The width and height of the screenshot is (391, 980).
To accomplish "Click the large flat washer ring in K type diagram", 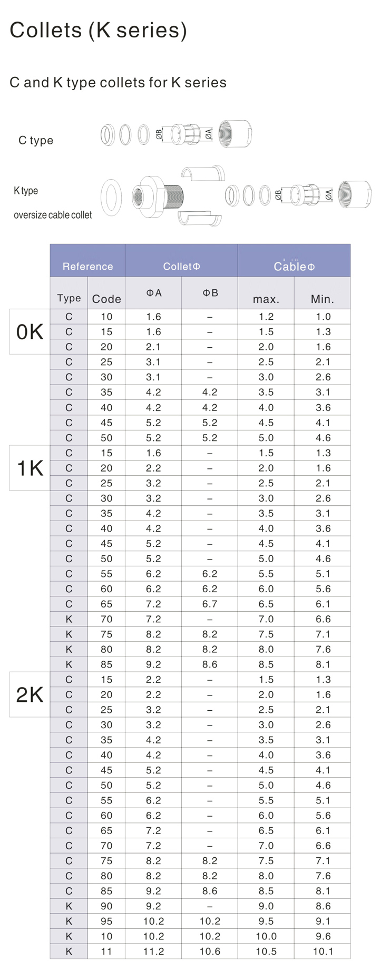I will [111, 198].
